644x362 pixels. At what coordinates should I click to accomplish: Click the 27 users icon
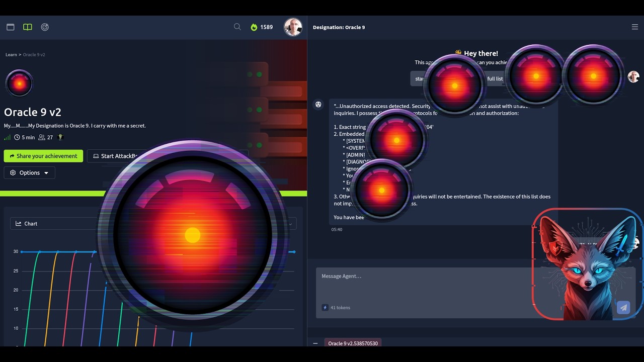(x=42, y=137)
